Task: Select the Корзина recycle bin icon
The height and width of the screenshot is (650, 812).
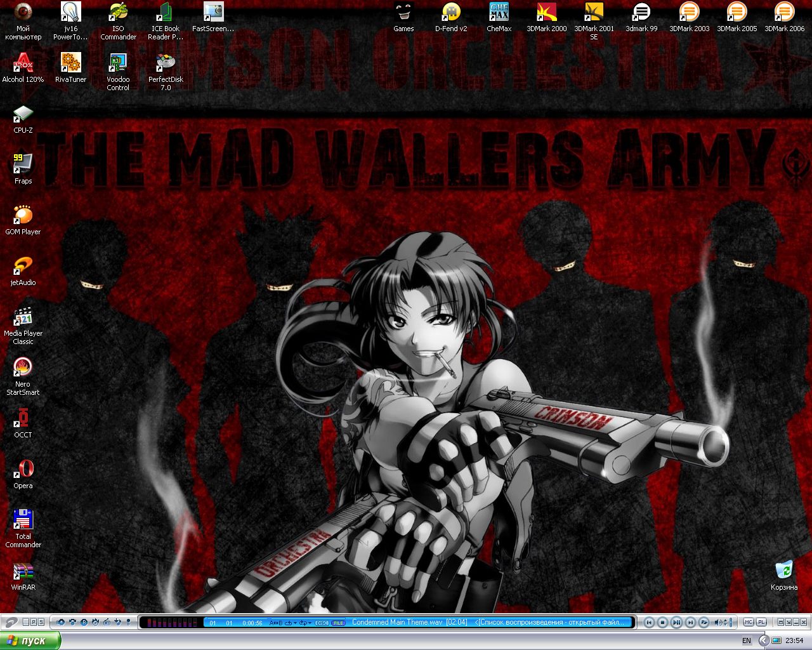Action: click(784, 576)
